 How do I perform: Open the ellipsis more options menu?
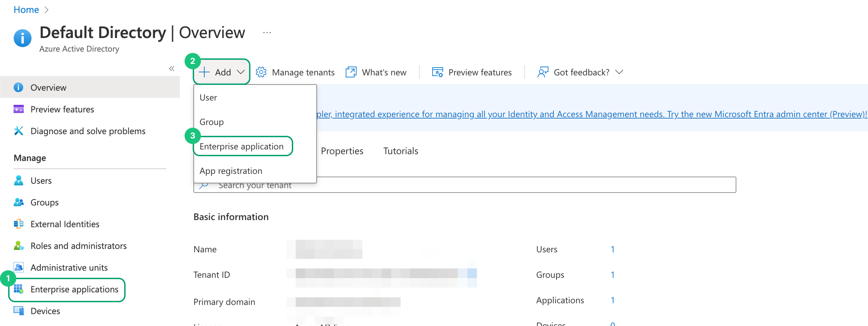(x=267, y=33)
